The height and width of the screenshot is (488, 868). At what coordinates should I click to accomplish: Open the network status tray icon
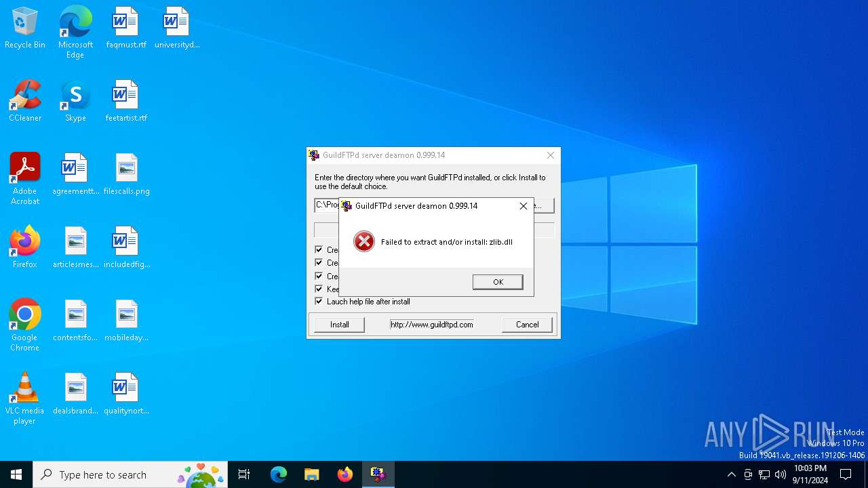coord(764,474)
